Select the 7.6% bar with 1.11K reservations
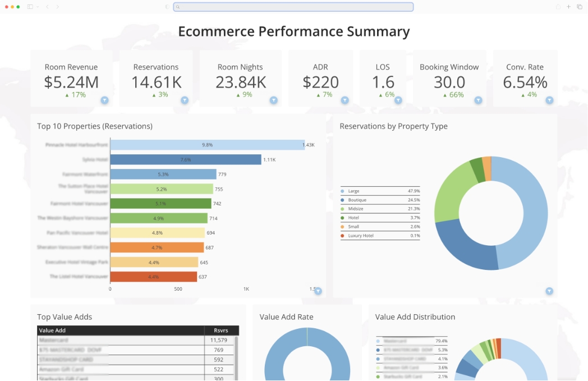This screenshot has width=588, height=381. pos(186,160)
